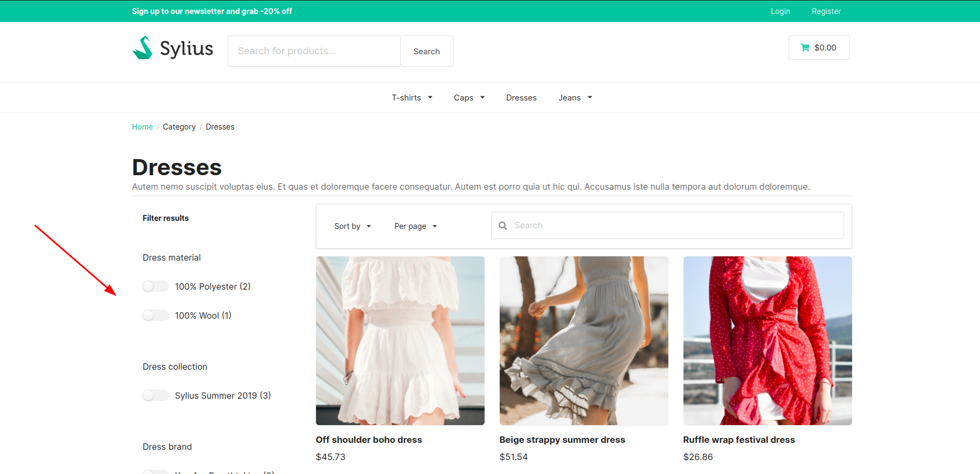View the Ruffle wrap festival dress title
Screen dimensions: 980x474
[739, 440]
